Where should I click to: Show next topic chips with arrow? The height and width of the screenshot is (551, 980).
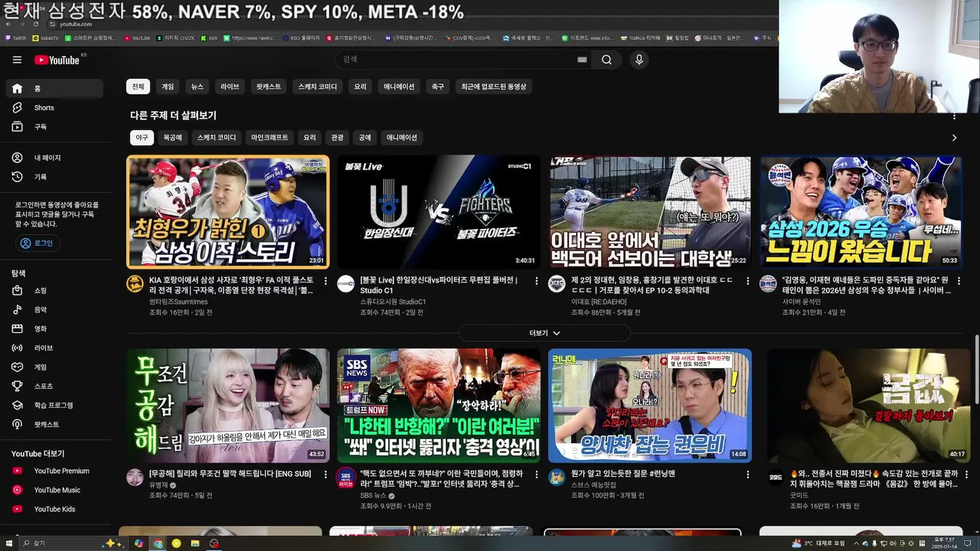pos(954,138)
